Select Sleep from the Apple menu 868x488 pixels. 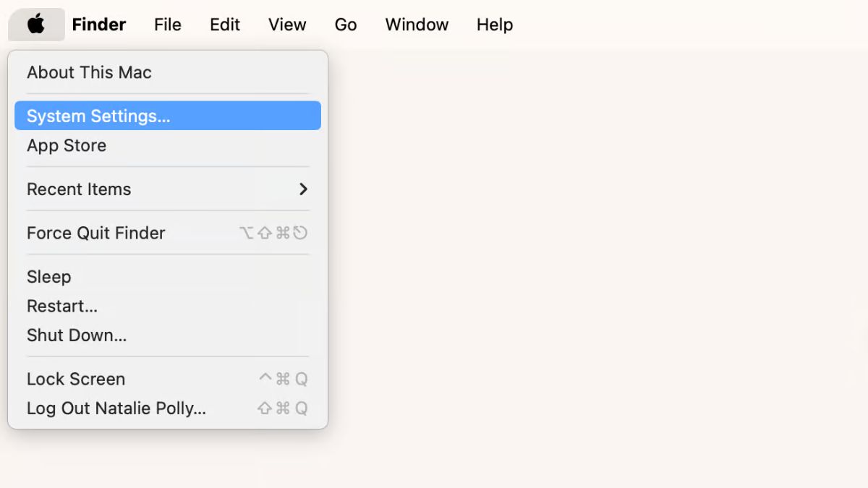click(168, 277)
